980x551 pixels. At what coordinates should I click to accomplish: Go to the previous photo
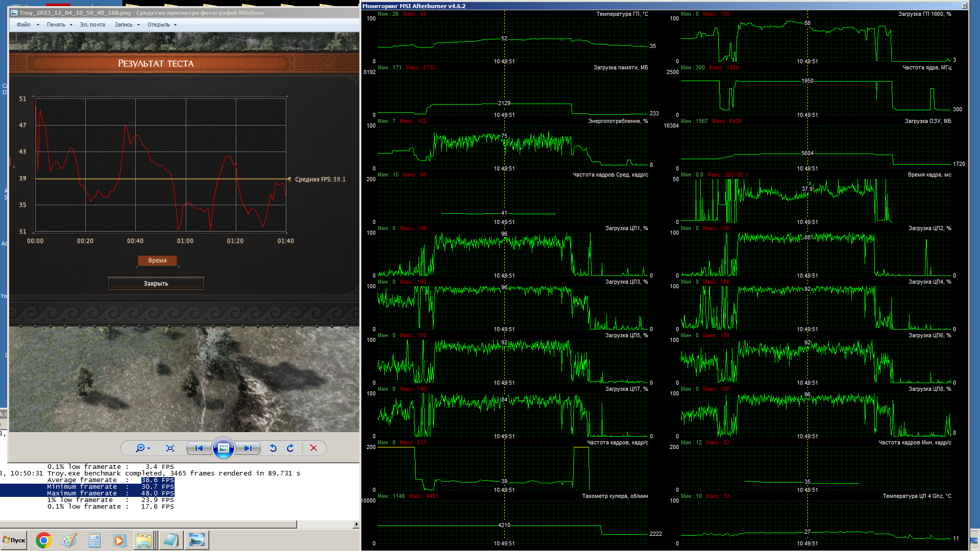[199, 448]
